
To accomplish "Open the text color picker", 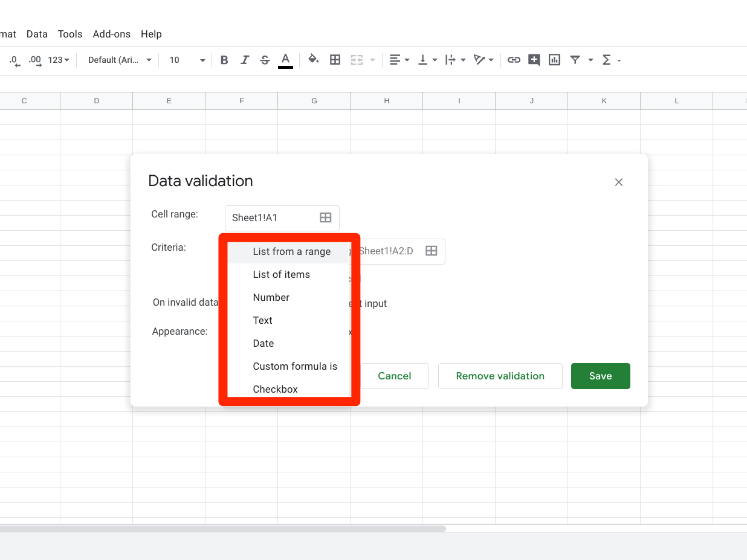I will pos(285,60).
